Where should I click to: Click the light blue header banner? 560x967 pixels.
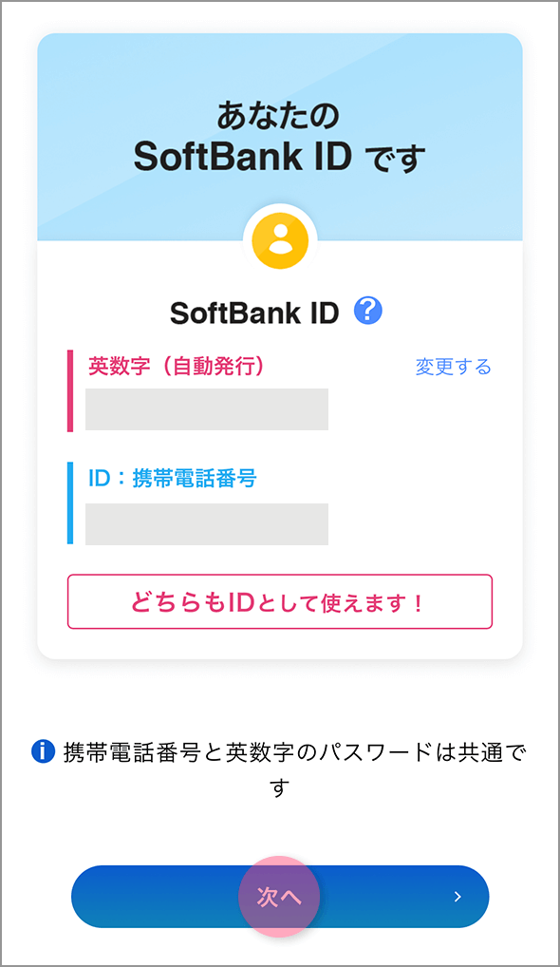click(280, 137)
